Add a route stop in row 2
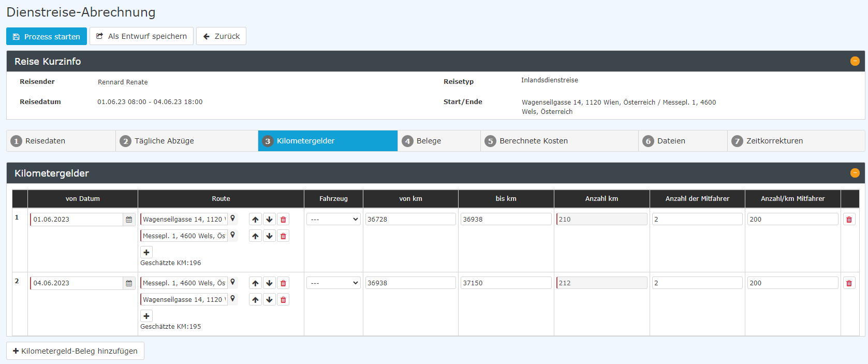 click(146, 316)
